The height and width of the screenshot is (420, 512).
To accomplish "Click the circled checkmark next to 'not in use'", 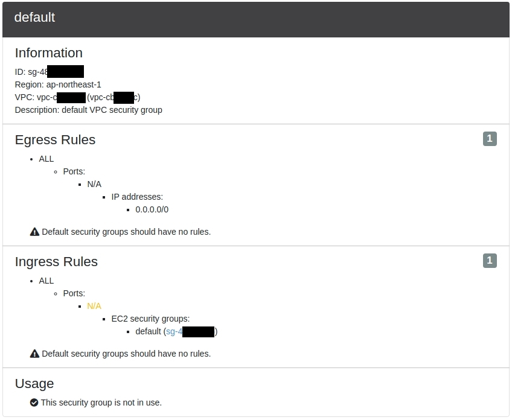I will coord(33,402).
